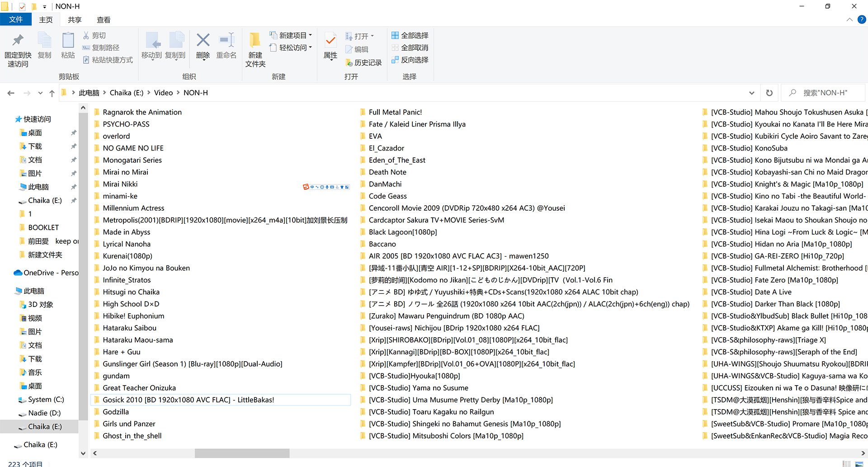Viewport: 868px width, 467px height.
Task: Click Chaika (E:) in the address breadcrumb
Action: [x=127, y=93]
